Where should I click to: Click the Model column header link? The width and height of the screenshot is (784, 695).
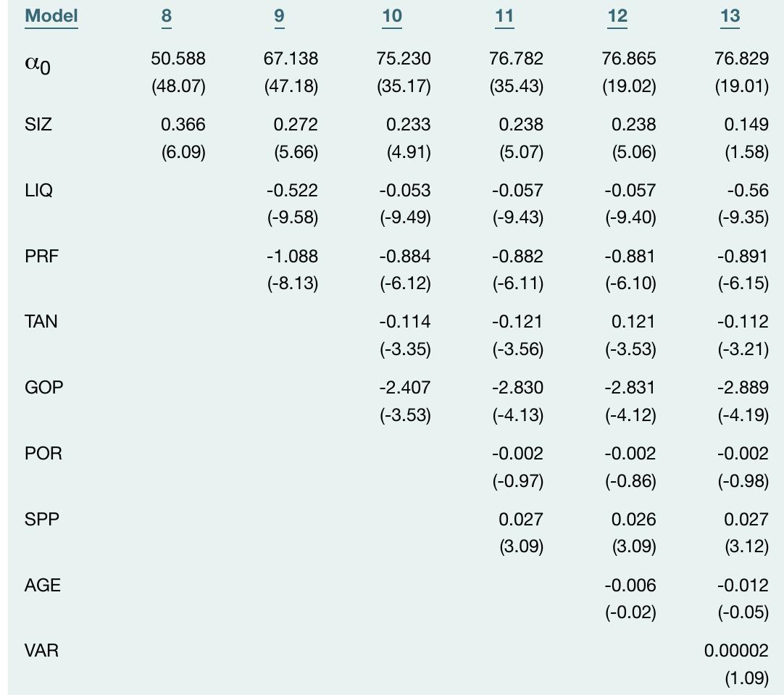tap(51, 17)
